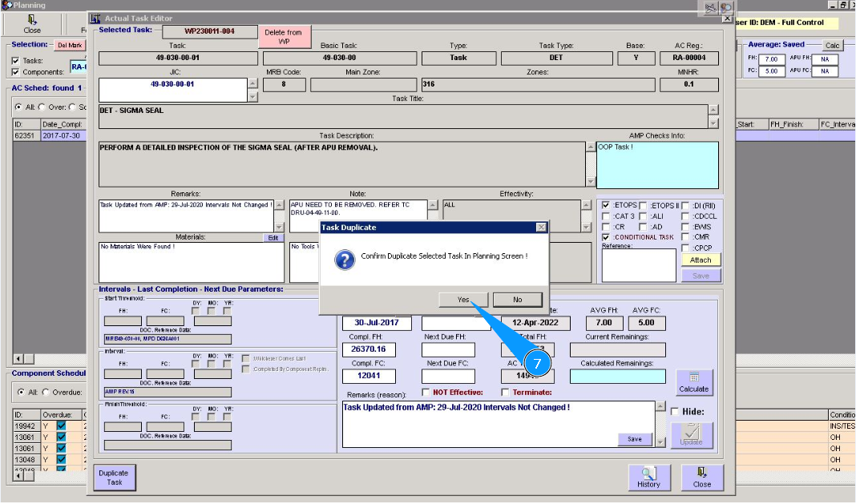Click Edit materials button
Screen dimensions: 856x504
273,237
